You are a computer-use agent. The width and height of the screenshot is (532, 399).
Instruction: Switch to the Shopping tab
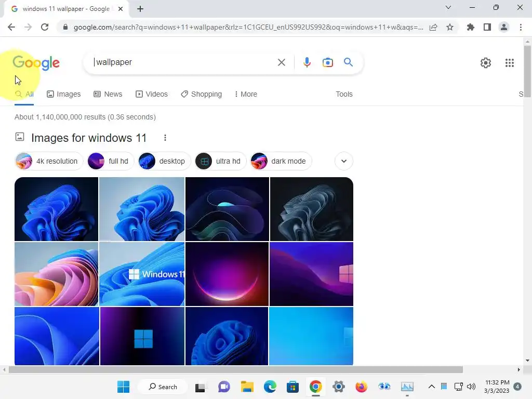tap(201, 95)
